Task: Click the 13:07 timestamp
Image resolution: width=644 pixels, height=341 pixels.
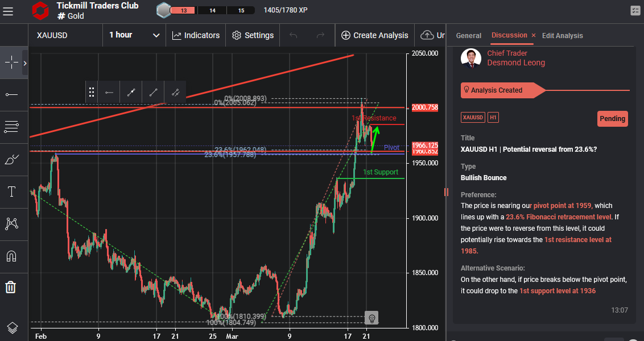Action: [620, 310]
